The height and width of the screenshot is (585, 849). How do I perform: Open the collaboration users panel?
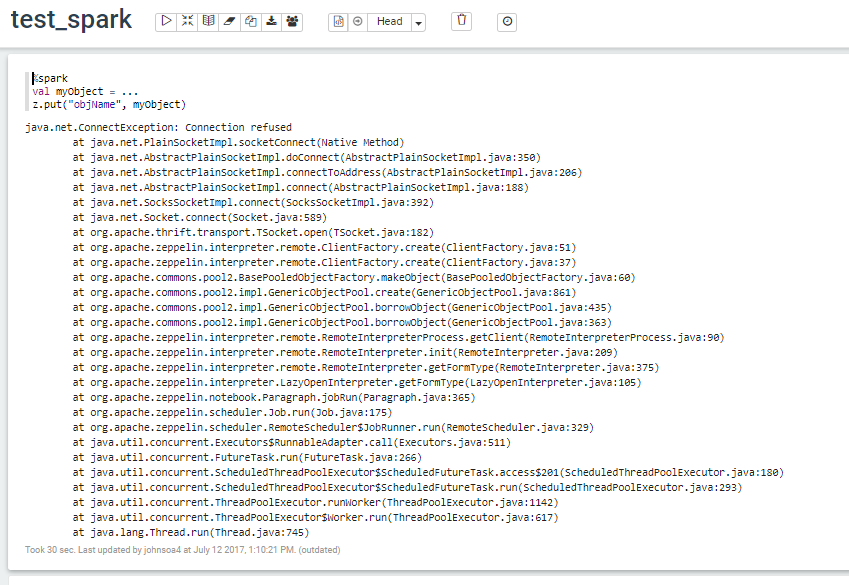coord(292,21)
